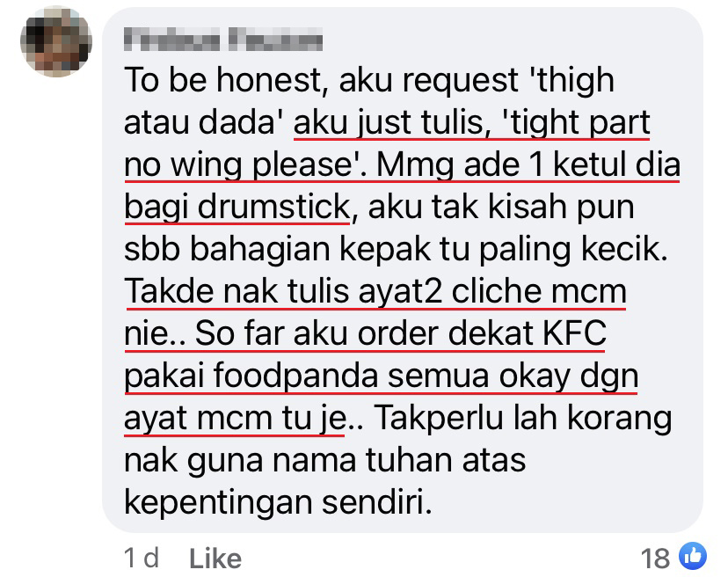The height and width of the screenshot is (577, 728).
Task: Open the '1 d' comment timestamp
Action: [142, 558]
